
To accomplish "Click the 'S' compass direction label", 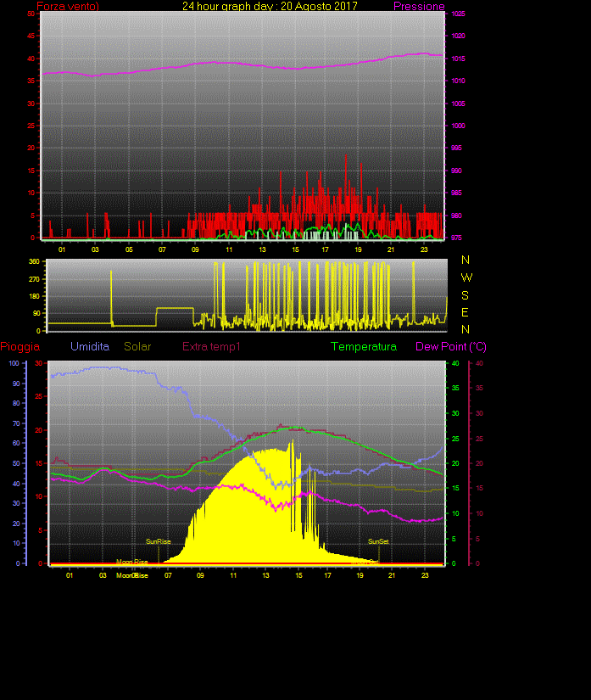I will pyautogui.click(x=466, y=295).
